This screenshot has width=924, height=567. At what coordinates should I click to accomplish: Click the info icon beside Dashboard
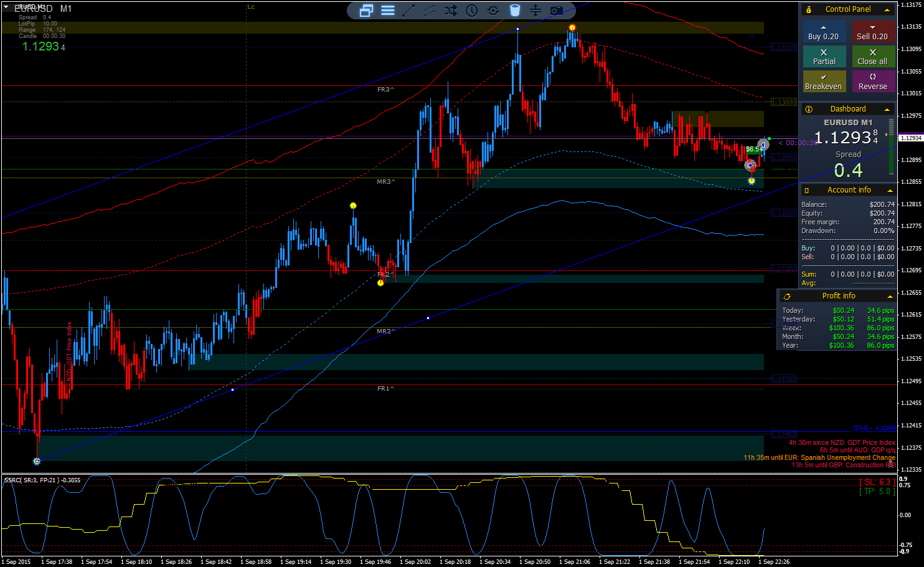coord(809,109)
